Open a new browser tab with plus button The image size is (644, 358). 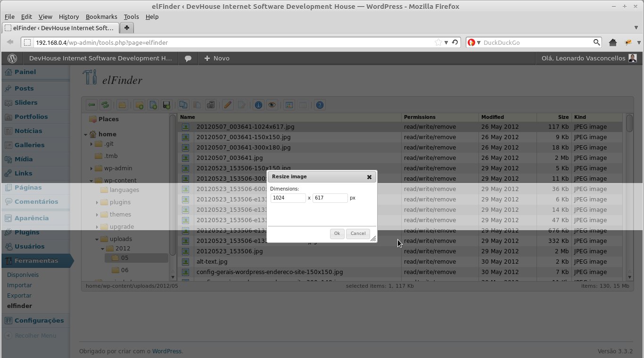click(127, 28)
